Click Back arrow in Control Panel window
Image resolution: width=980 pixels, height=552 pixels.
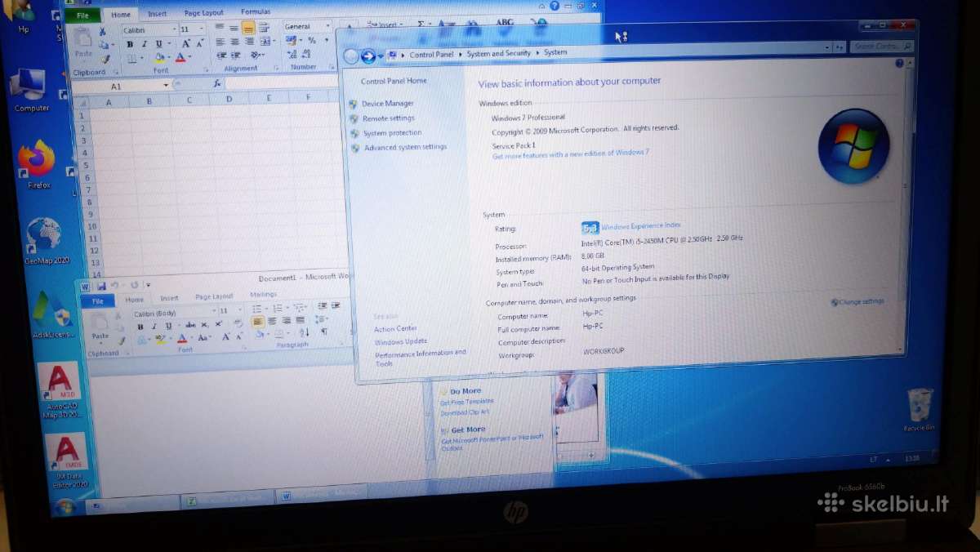[x=351, y=56]
